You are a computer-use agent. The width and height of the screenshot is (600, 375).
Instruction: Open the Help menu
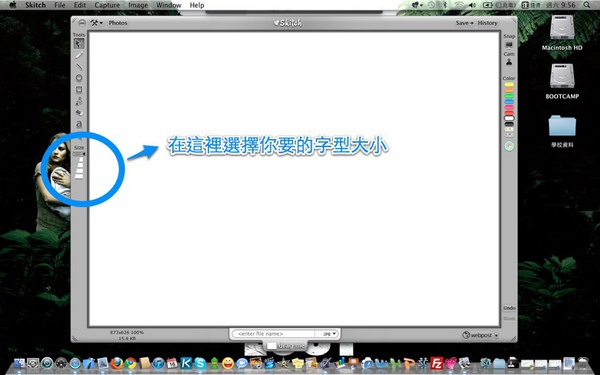[x=197, y=5]
